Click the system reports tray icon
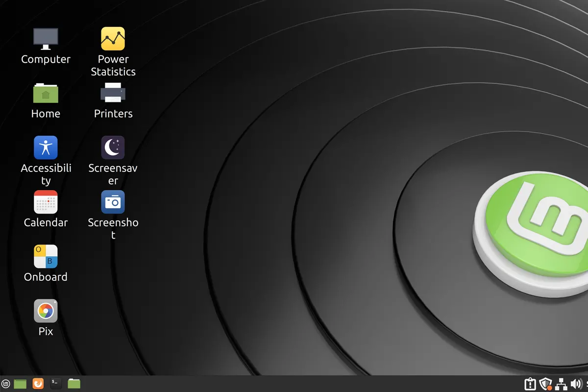The width and height of the screenshot is (588, 392). (530, 384)
